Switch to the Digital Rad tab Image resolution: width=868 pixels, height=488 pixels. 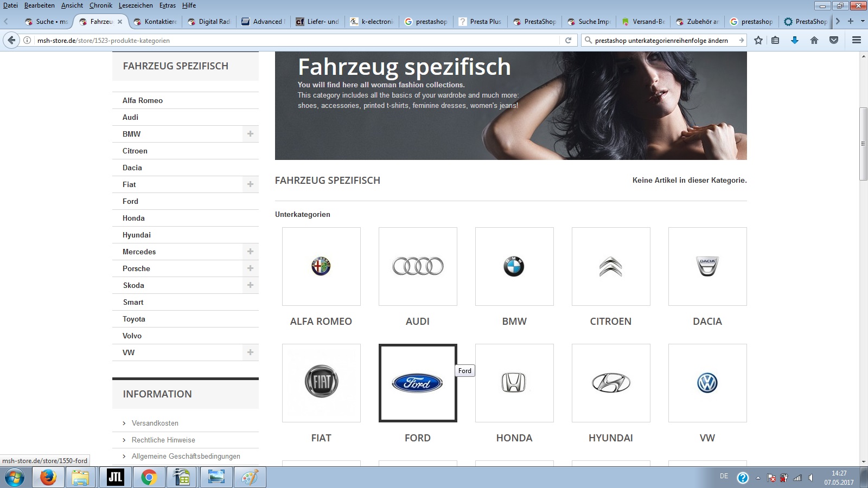[209, 22]
